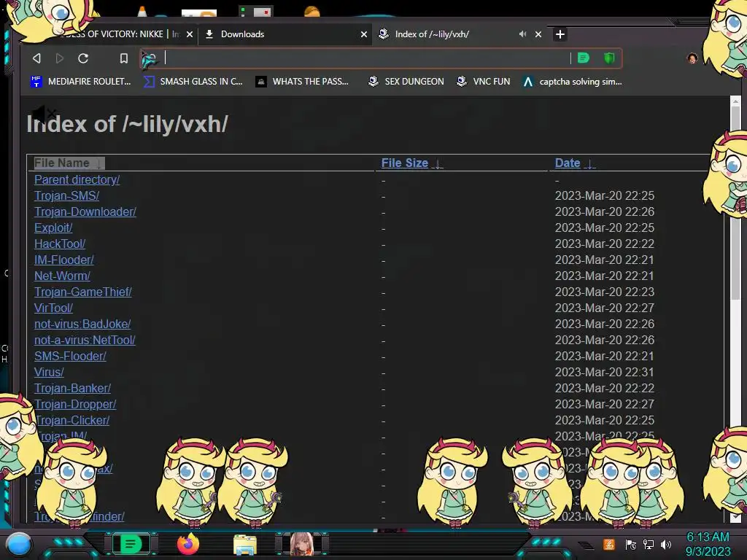Click the forward navigation arrow

click(60, 58)
